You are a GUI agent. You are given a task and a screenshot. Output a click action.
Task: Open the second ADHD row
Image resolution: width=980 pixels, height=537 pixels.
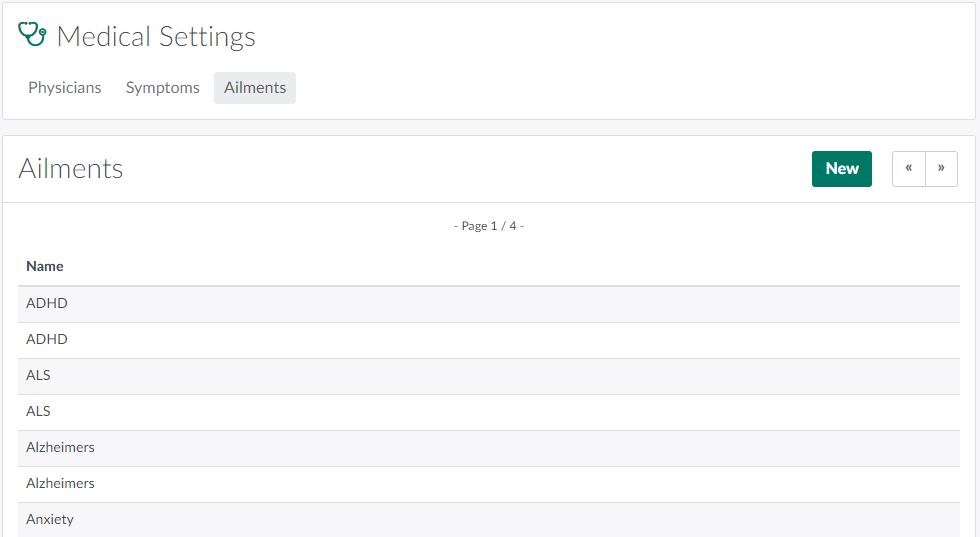47,339
